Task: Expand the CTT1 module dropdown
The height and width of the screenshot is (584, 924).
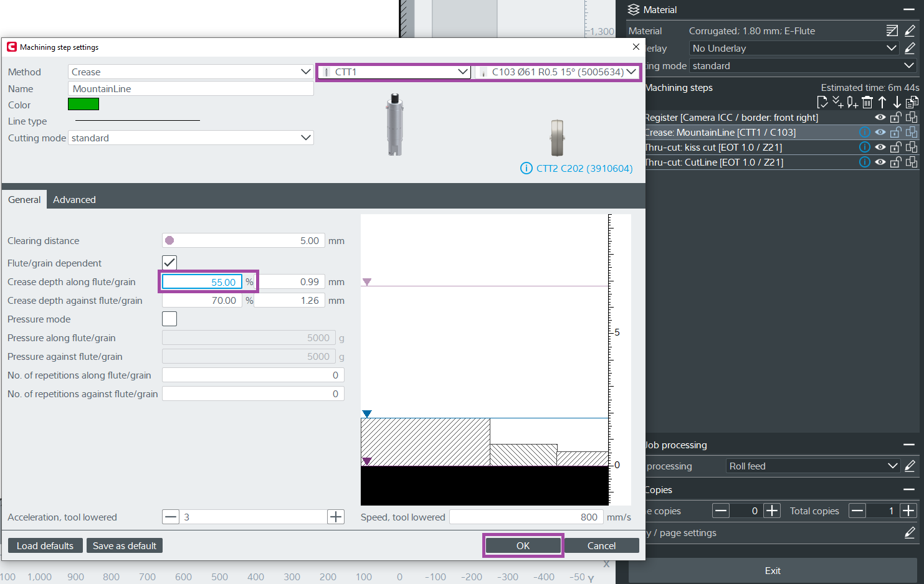Action: point(394,72)
